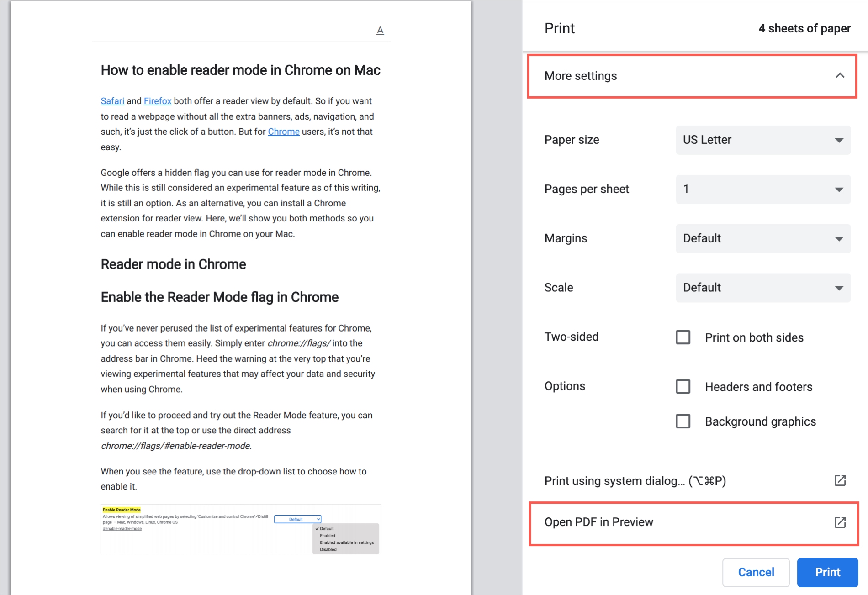Click the Safari link in the preview
The height and width of the screenshot is (595, 868).
click(x=112, y=101)
